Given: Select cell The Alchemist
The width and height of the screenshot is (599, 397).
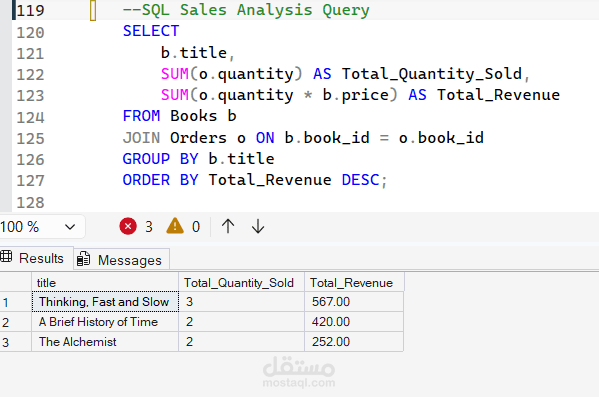Looking at the screenshot, I should (x=105, y=342).
